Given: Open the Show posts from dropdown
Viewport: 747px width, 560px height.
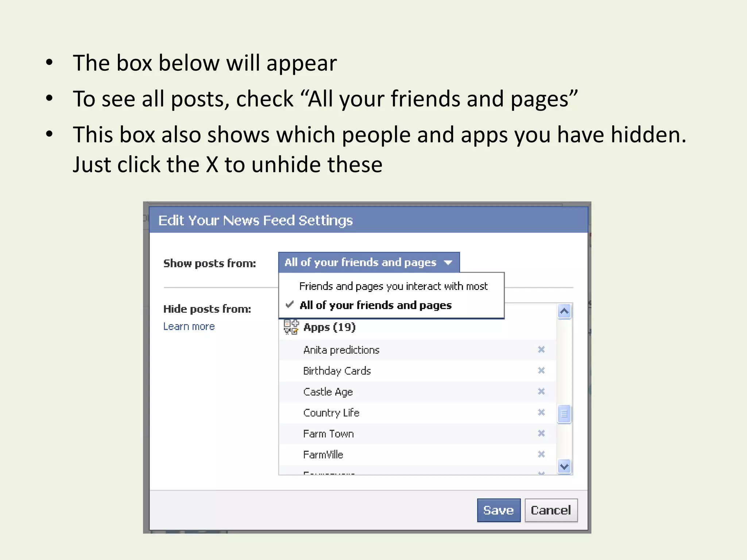Looking at the screenshot, I should (x=369, y=262).
